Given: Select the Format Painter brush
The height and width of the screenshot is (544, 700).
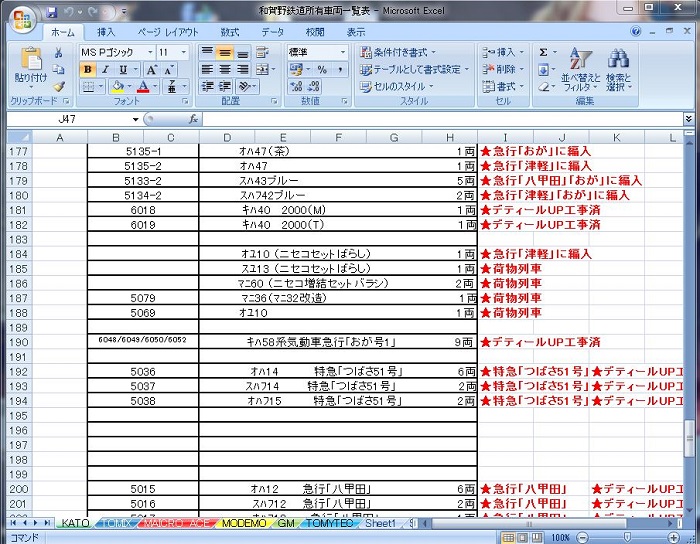Looking at the screenshot, I should 58,86.
